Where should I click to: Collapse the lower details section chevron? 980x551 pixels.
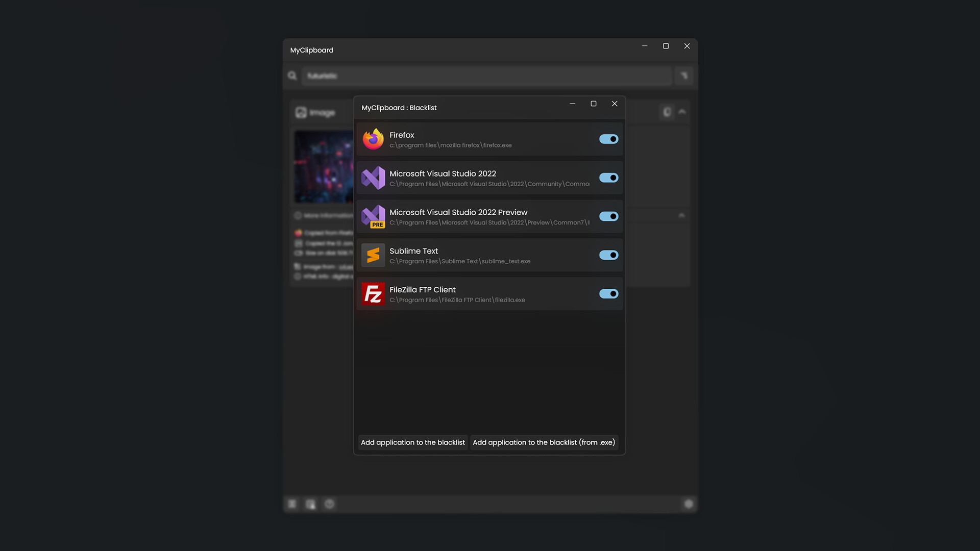[x=681, y=215]
